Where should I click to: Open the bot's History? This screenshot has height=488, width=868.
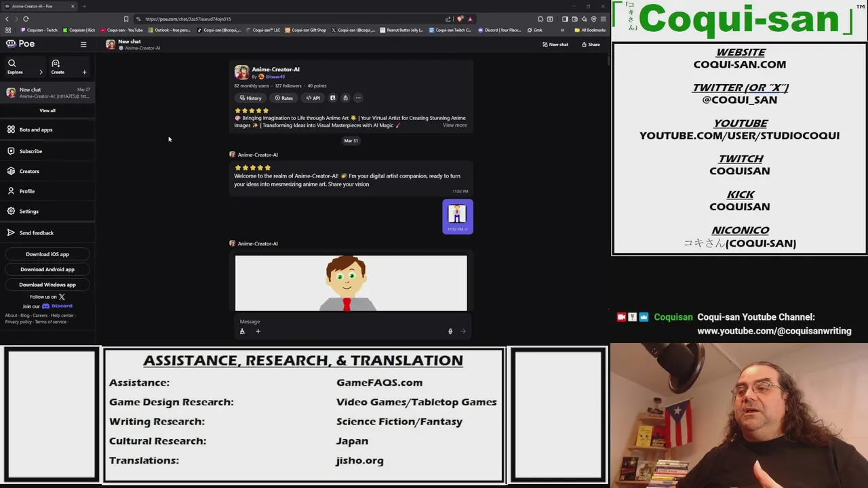pos(250,98)
